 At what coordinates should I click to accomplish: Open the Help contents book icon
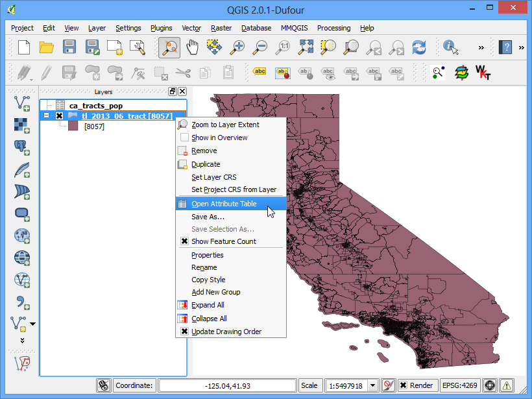pos(505,47)
